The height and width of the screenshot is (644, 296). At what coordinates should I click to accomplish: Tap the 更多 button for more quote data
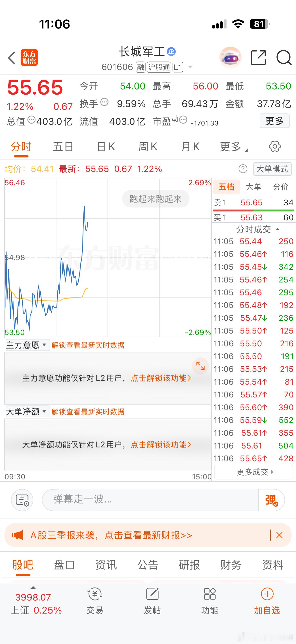tap(274, 121)
